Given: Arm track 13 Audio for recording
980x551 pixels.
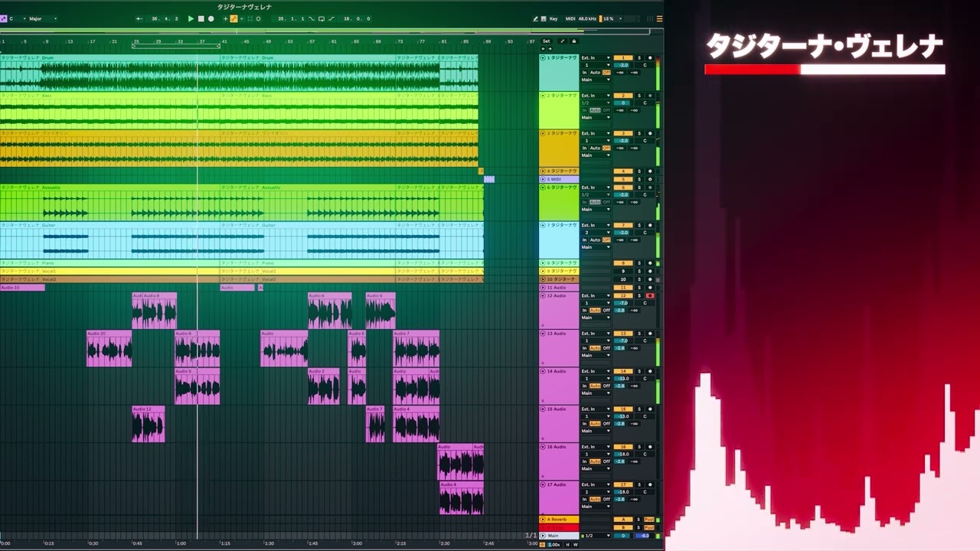Looking at the screenshot, I should (x=650, y=334).
